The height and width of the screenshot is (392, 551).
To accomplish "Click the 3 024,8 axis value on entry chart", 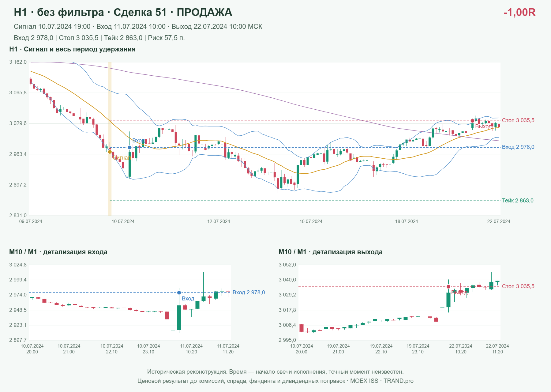I will pos(18,265).
